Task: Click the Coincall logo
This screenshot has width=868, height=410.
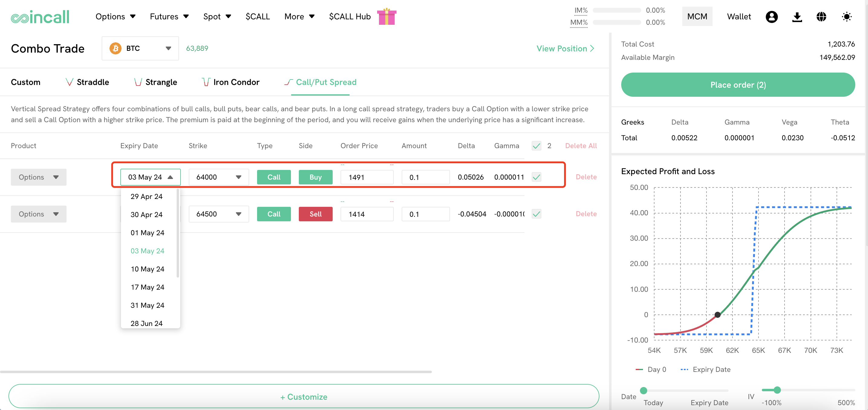Action: [40, 17]
